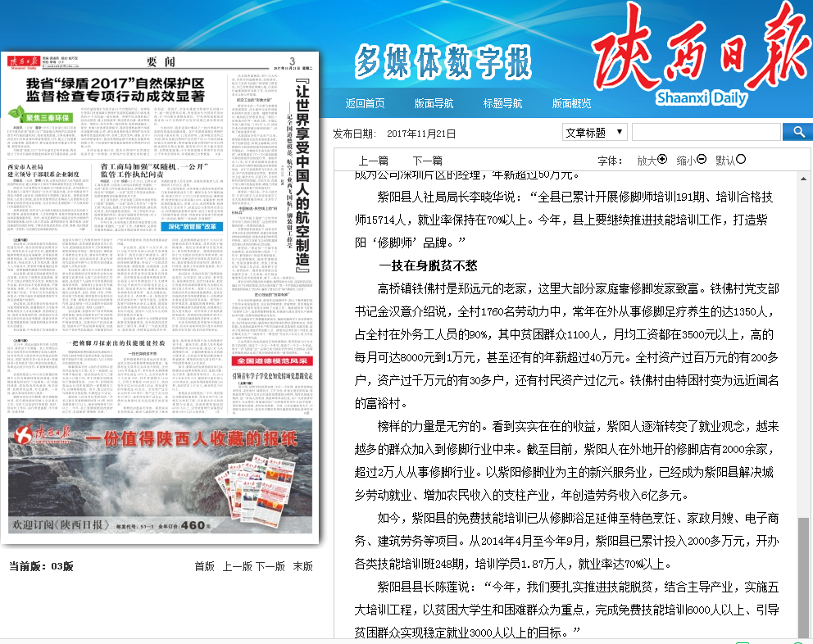Image resolution: width=813 pixels, height=644 pixels.
Task: Go to the next article 下一篇
Action: tap(428, 161)
